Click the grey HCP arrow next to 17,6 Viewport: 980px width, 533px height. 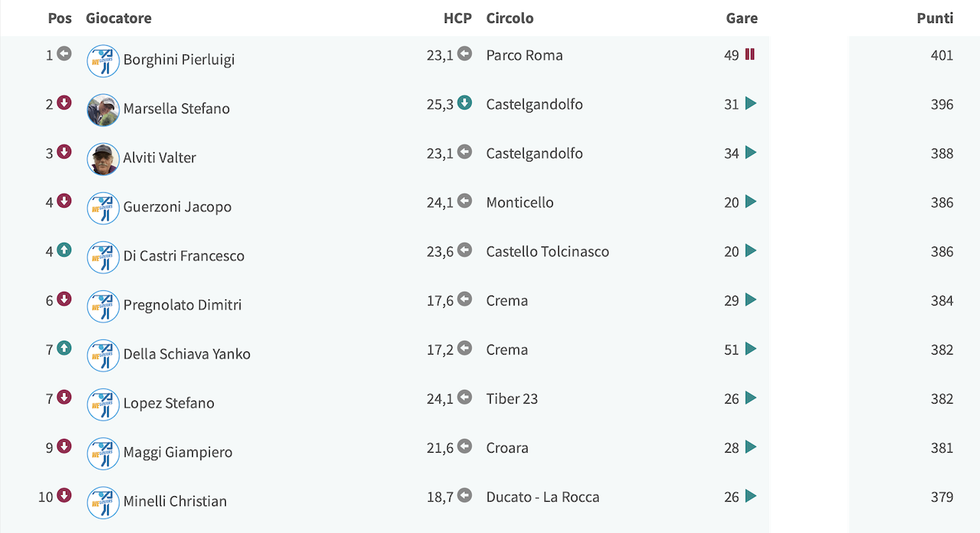pyautogui.click(x=465, y=299)
